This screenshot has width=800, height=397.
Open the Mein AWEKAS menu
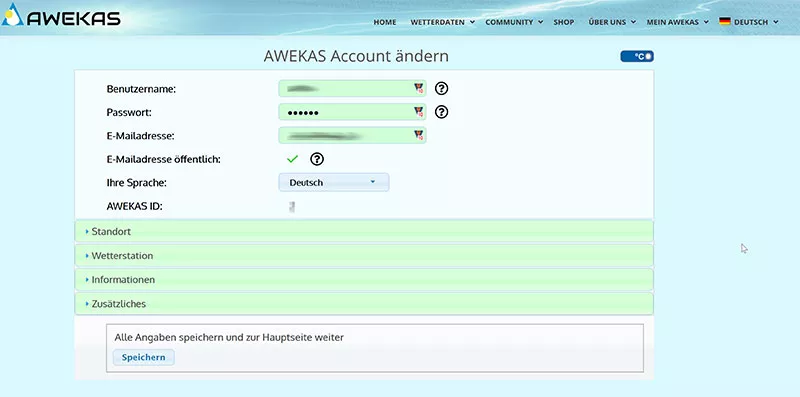(x=678, y=22)
